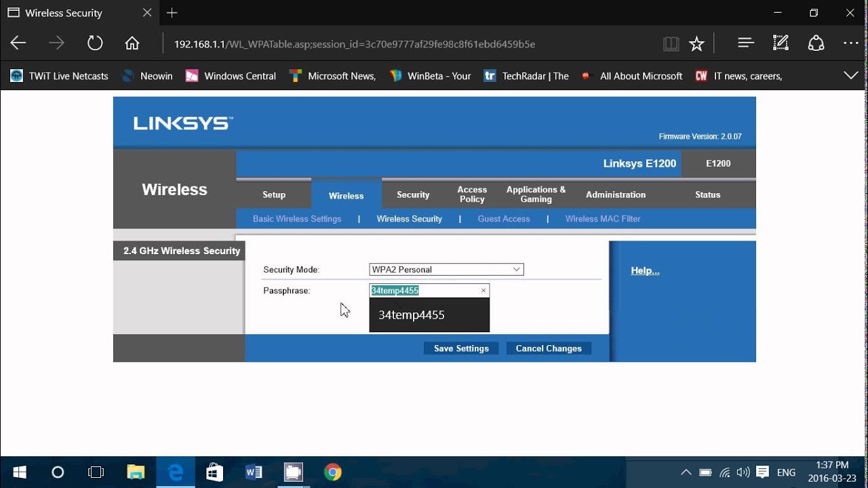
Task: Open the More actions ellipsis menu
Action: coord(851,43)
